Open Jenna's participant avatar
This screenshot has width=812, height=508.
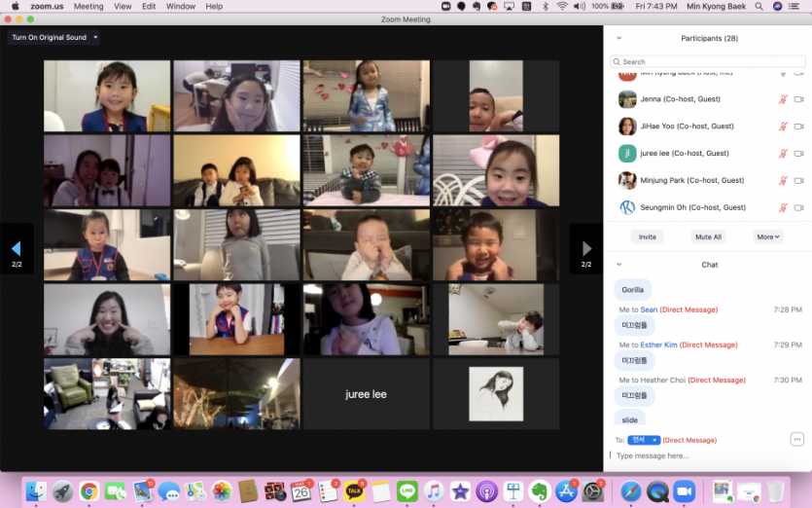coord(627,99)
